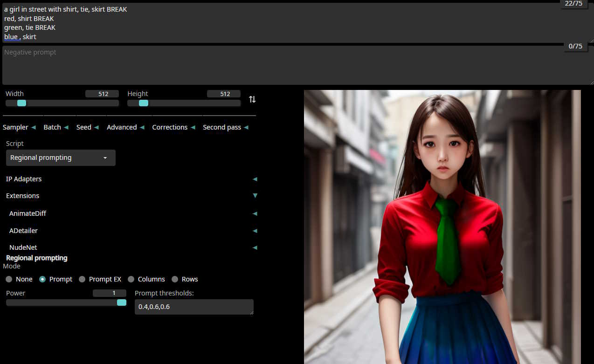Expand the AnimateDiff section arrow
Screen dimensions: 594x364
[255, 213]
